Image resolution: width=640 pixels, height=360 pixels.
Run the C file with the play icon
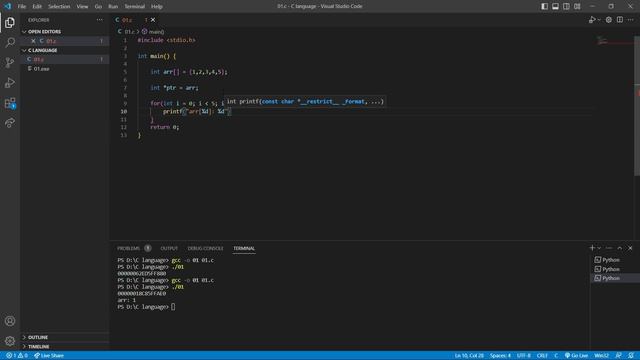591,20
